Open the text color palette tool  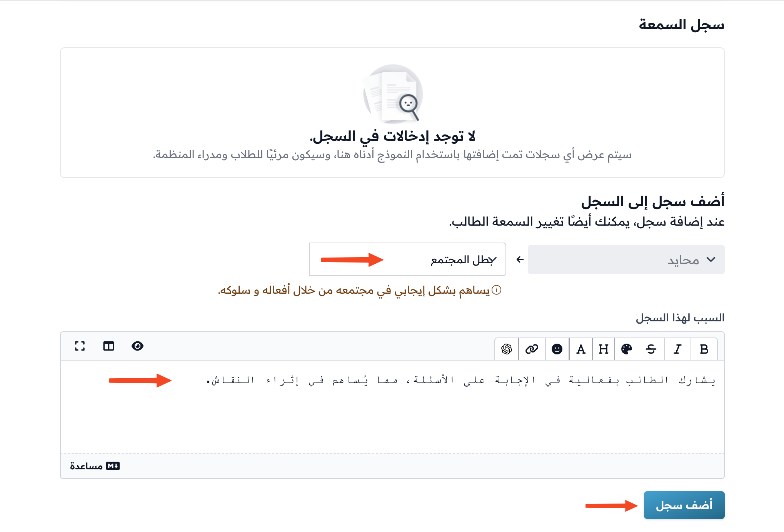[x=626, y=349]
